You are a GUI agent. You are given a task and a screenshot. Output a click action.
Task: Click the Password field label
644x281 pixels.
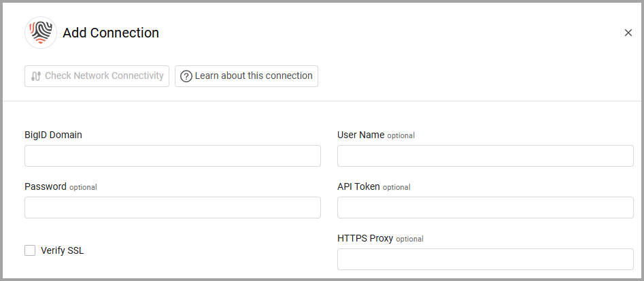tap(46, 186)
